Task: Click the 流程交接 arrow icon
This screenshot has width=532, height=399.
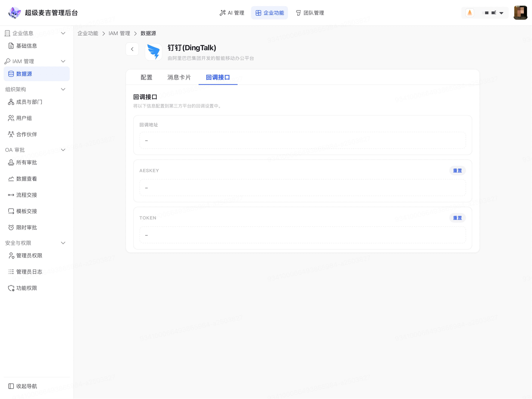Action: click(x=11, y=195)
